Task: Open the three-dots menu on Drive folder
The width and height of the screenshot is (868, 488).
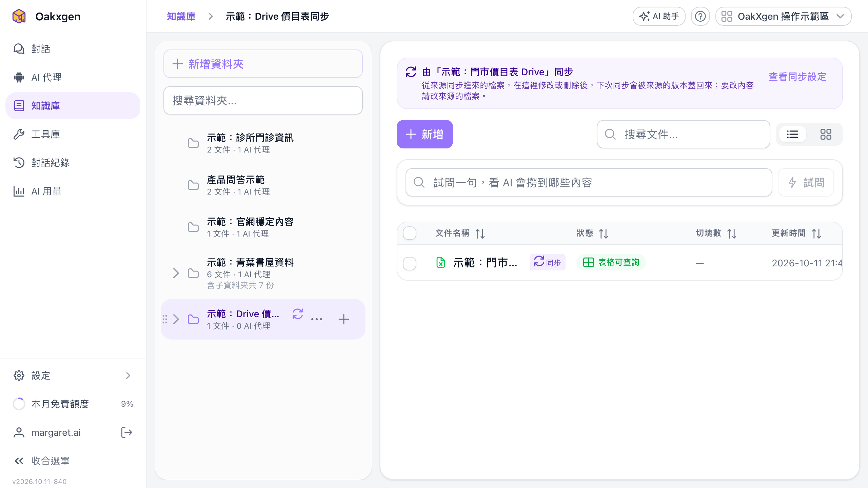Action: pos(317,319)
